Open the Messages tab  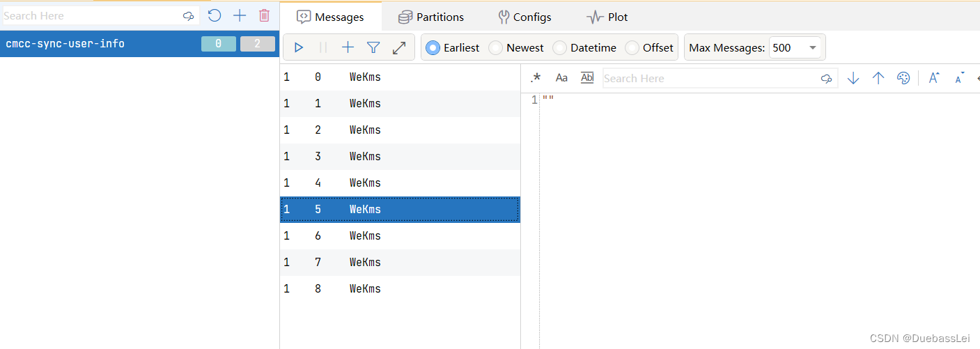tap(331, 17)
